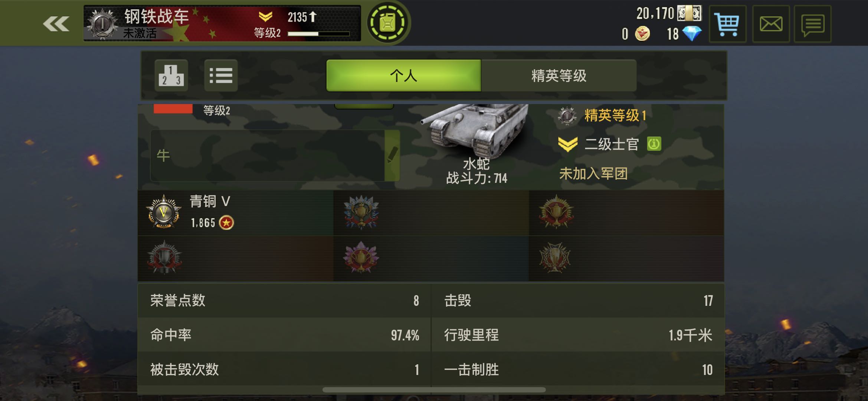Open the mail envelope inbox
This screenshot has width=868, height=401.
pyautogui.click(x=771, y=24)
